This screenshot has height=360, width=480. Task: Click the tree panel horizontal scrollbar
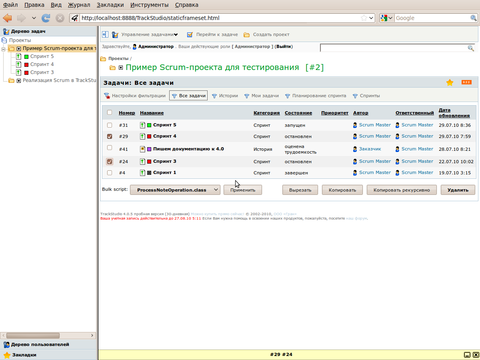click(48, 335)
